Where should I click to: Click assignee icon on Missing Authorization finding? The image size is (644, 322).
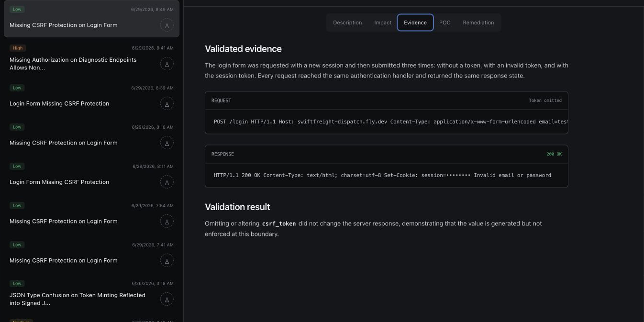click(167, 64)
